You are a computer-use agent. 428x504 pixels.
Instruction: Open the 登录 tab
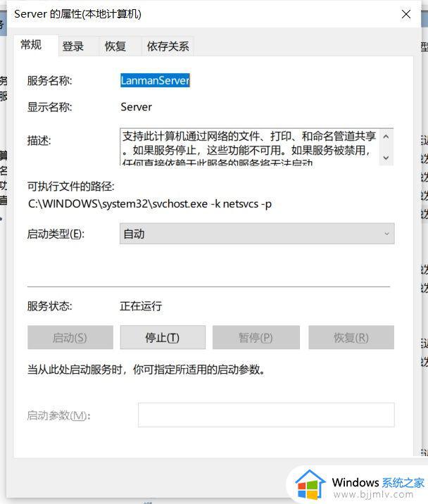tap(78, 46)
